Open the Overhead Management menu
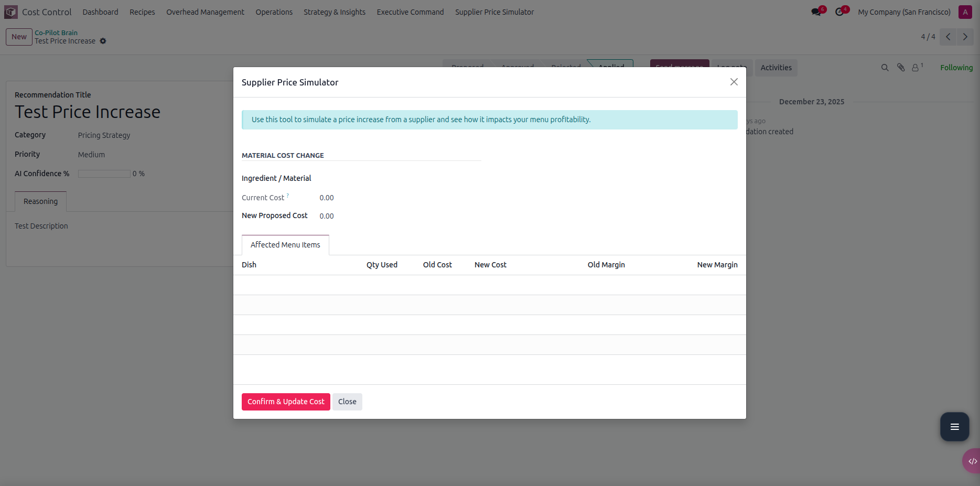This screenshot has height=486, width=980. pyautogui.click(x=205, y=12)
